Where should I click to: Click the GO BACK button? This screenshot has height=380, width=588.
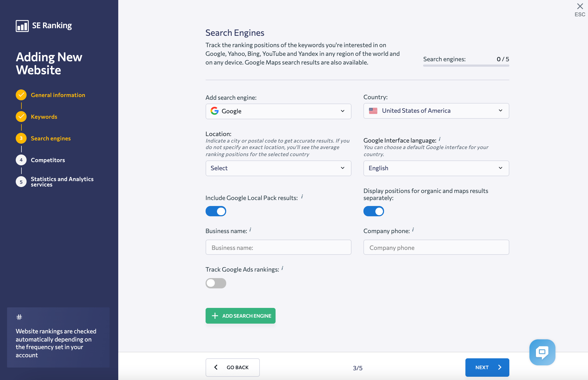(x=232, y=367)
